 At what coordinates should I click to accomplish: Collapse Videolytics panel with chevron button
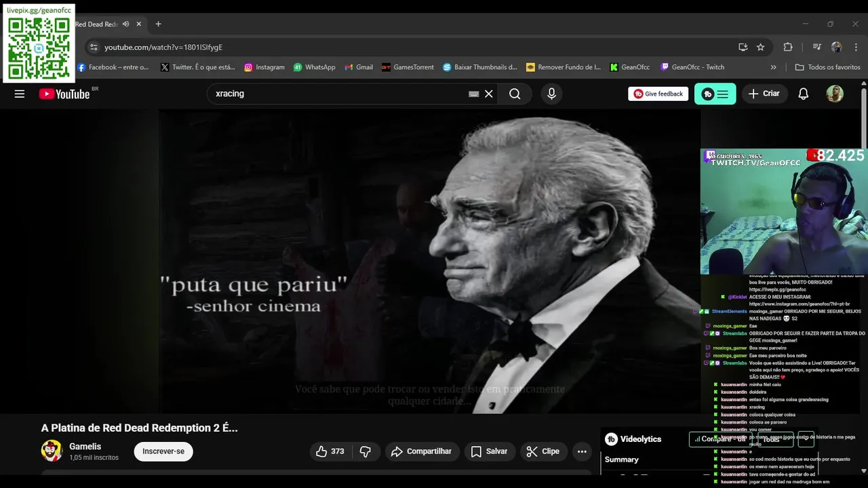[806, 439]
